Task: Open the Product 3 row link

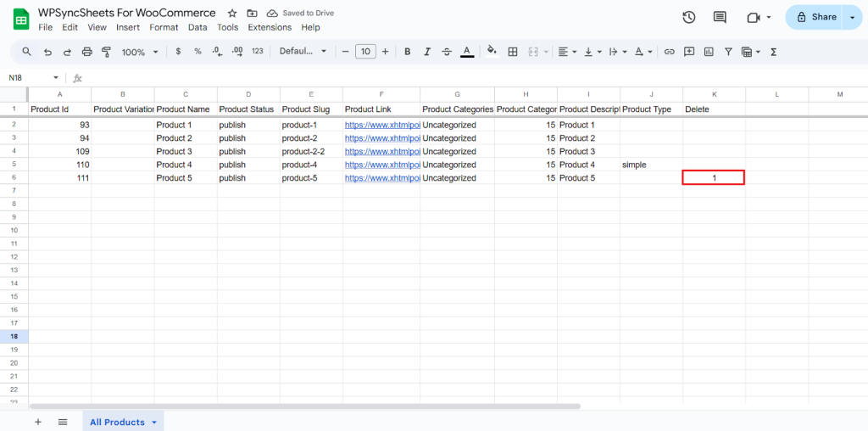Action: pos(382,151)
